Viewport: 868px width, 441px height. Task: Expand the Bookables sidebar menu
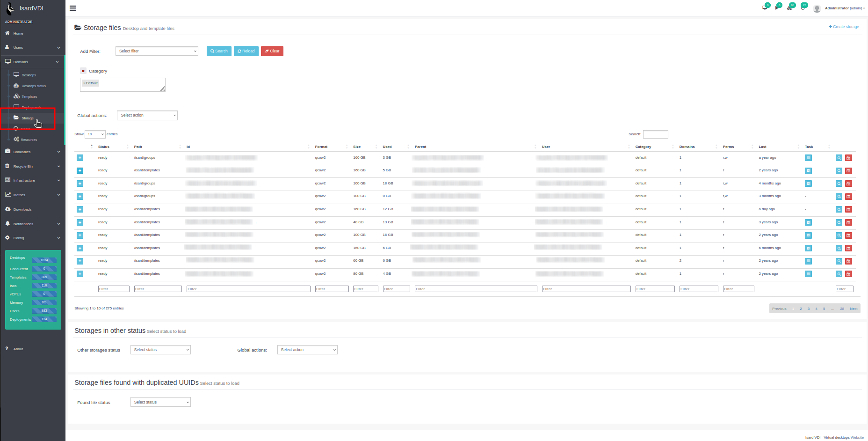coord(33,152)
